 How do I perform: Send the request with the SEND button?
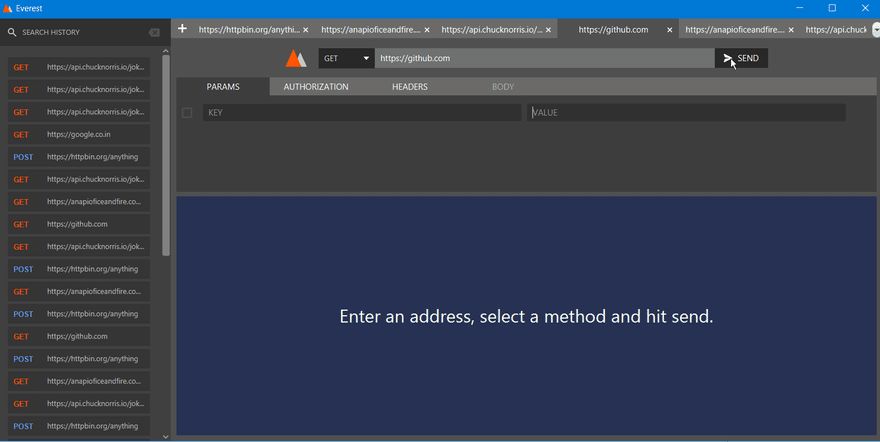[x=741, y=58]
